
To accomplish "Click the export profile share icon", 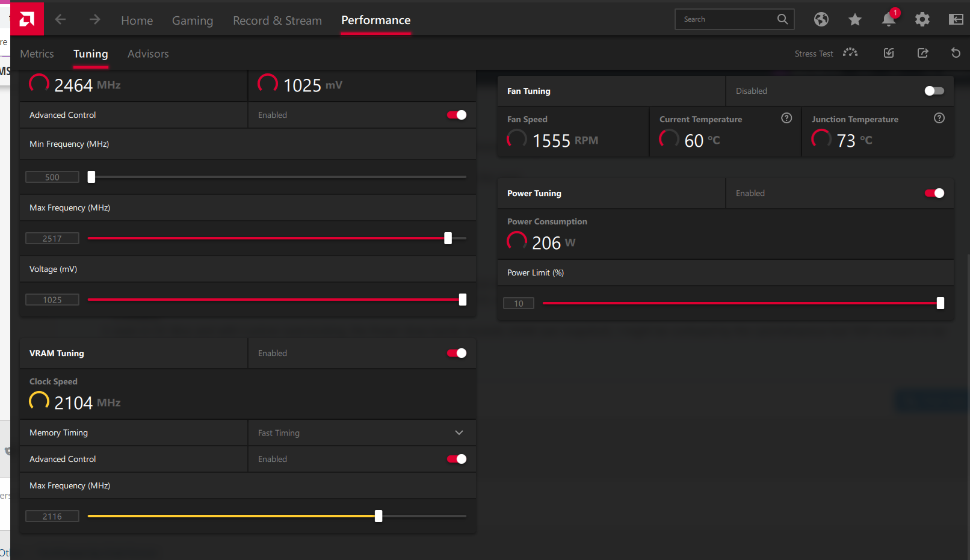I will pos(922,53).
